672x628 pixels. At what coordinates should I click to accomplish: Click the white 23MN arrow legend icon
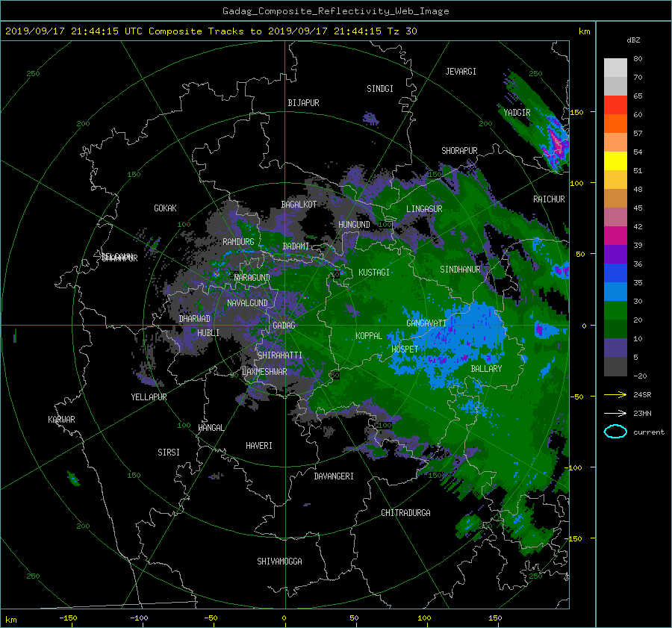pyautogui.click(x=615, y=413)
